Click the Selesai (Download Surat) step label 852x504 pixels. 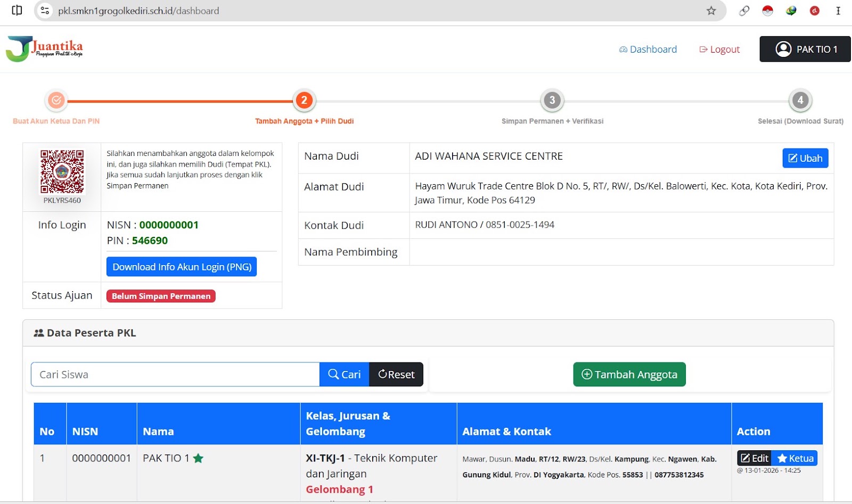click(800, 121)
